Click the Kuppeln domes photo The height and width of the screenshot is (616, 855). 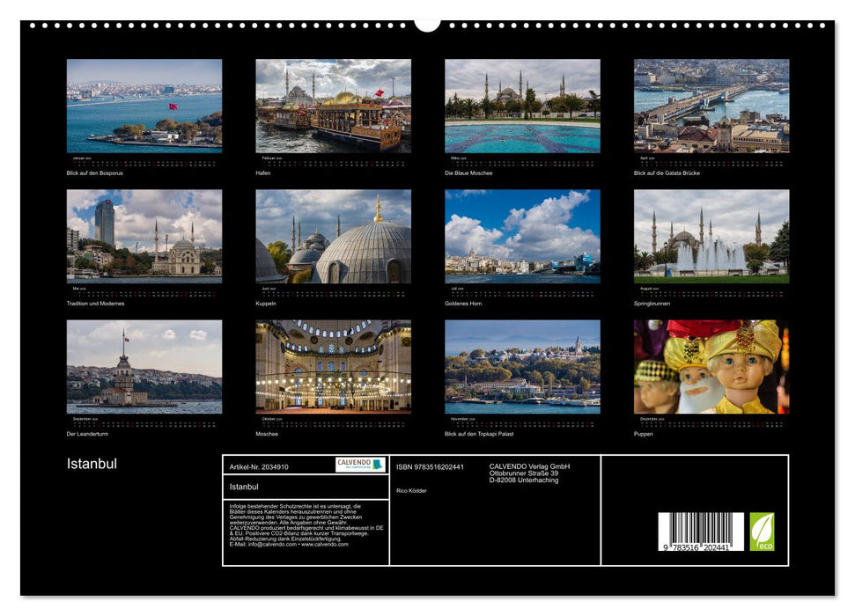pyautogui.click(x=333, y=236)
